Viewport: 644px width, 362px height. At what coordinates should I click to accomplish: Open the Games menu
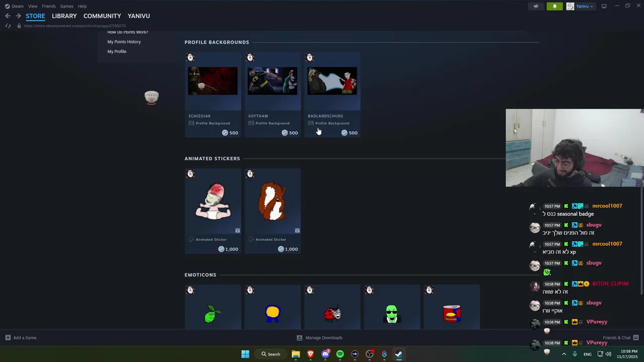[66, 6]
